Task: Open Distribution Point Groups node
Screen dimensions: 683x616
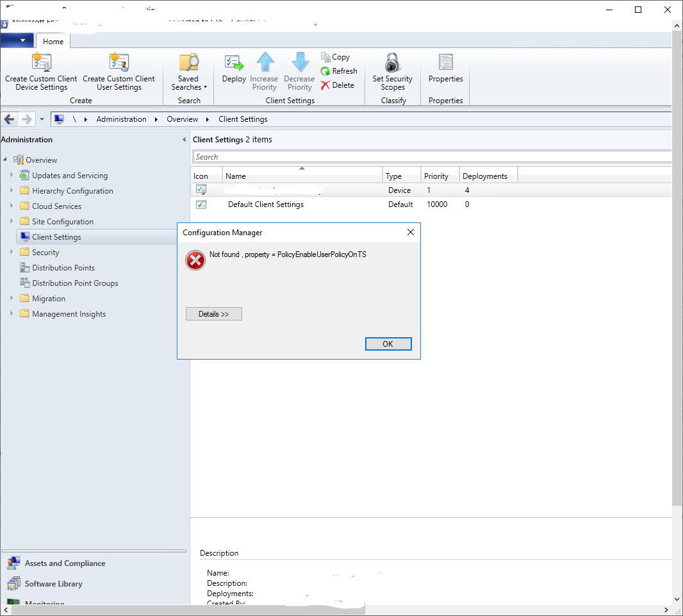Action: 69,283
